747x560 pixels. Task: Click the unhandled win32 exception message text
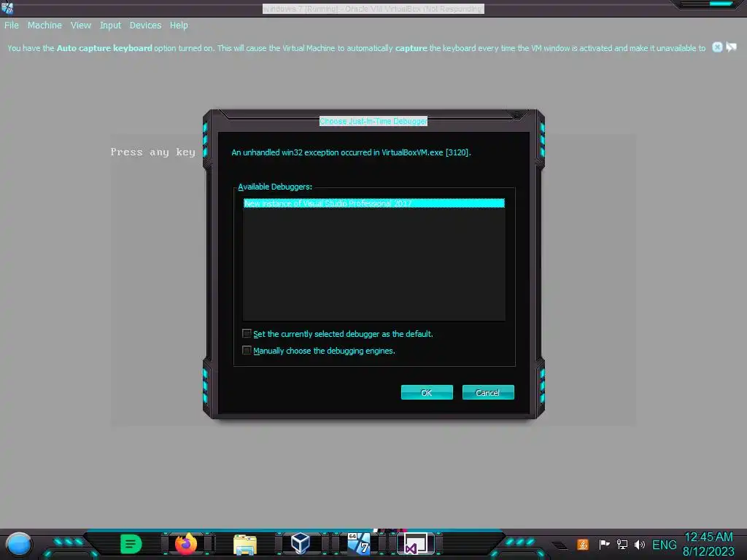pyautogui.click(x=351, y=152)
